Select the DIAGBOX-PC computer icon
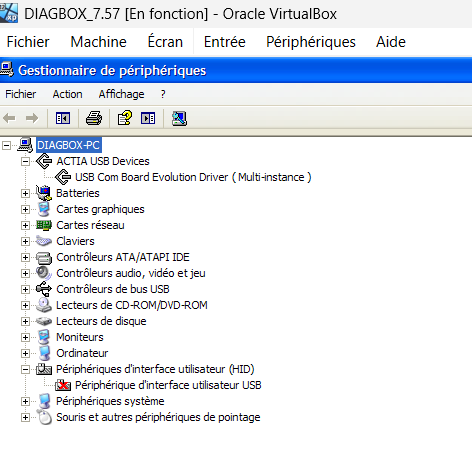 coord(25,145)
